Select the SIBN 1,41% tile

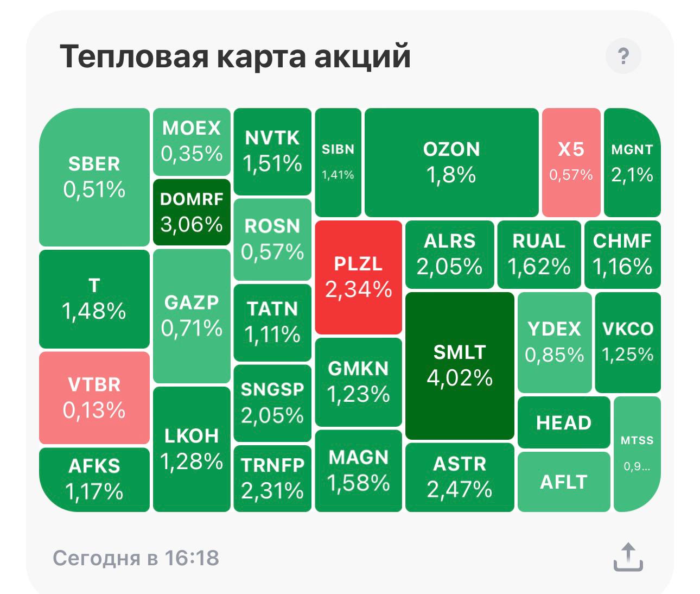[338, 162]
